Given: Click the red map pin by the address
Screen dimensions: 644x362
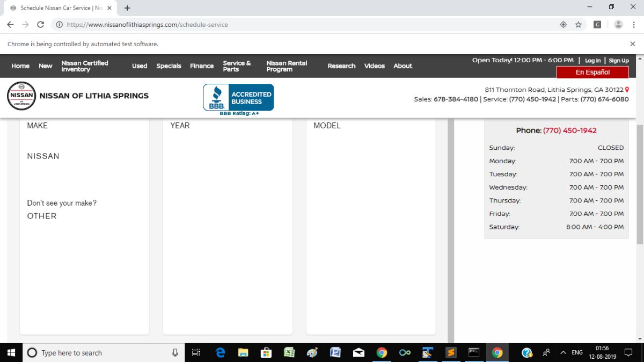Looking at the screenshot, I should 627,90.
